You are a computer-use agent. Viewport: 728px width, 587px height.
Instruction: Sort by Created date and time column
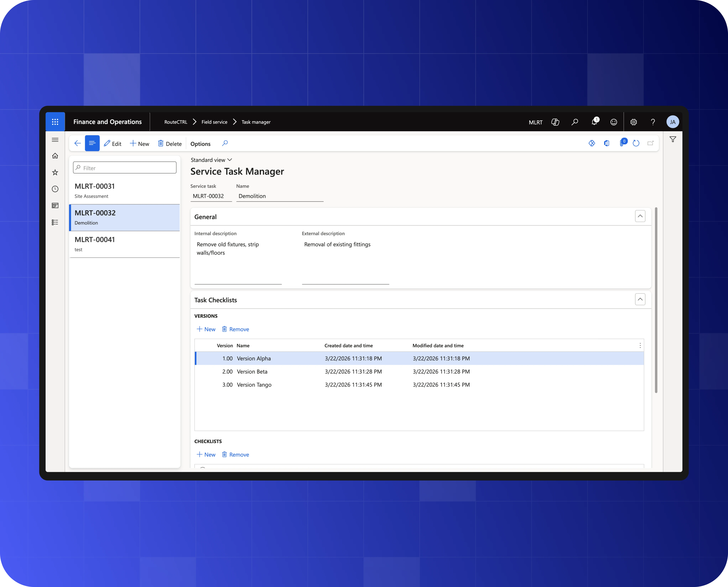(349, 346)
